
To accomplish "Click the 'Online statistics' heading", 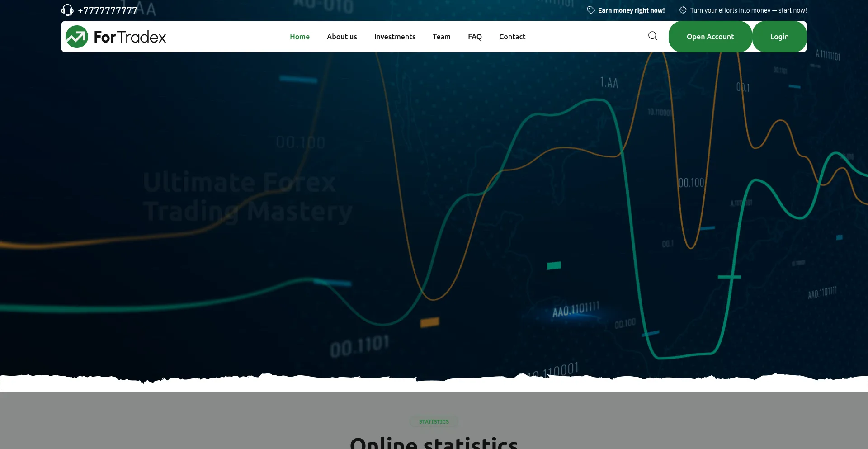I will pyautogui.click(x=434, y=443).
